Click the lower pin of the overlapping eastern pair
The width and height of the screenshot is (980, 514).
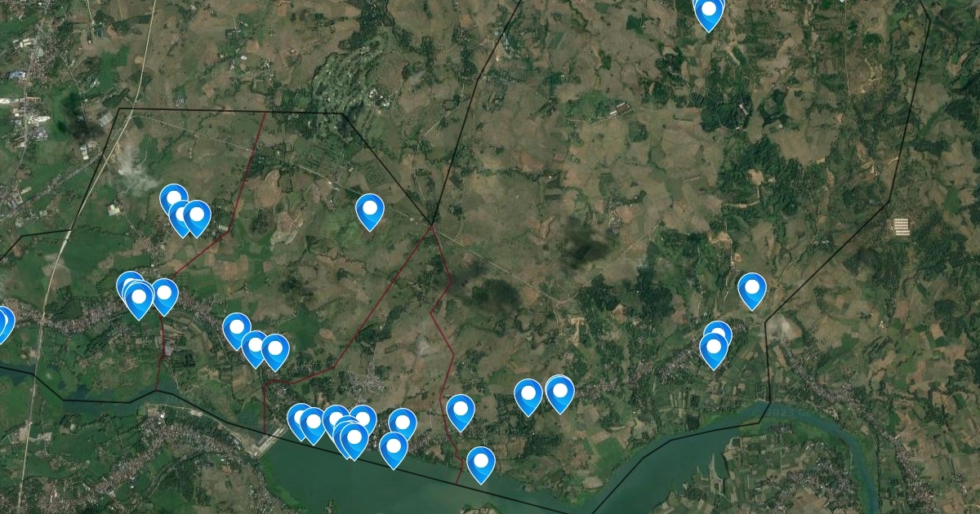(x=714, y=350)
